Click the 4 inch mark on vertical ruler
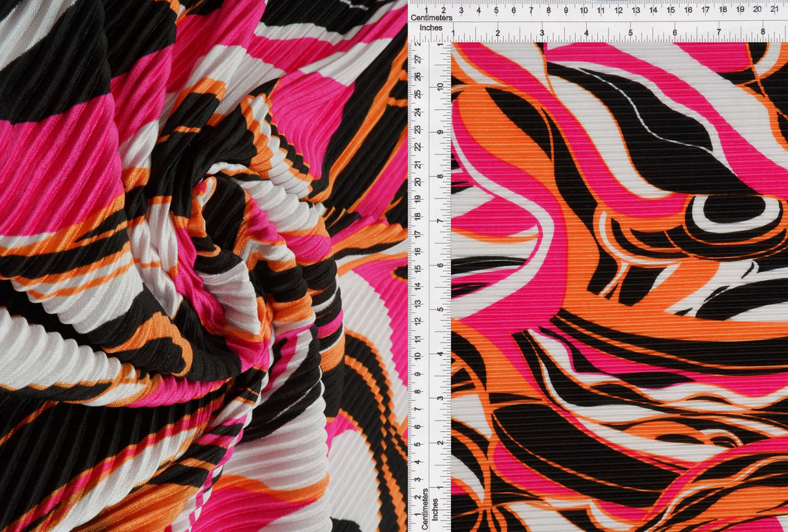This screenshot has width=788, height=532. (441, 356)
